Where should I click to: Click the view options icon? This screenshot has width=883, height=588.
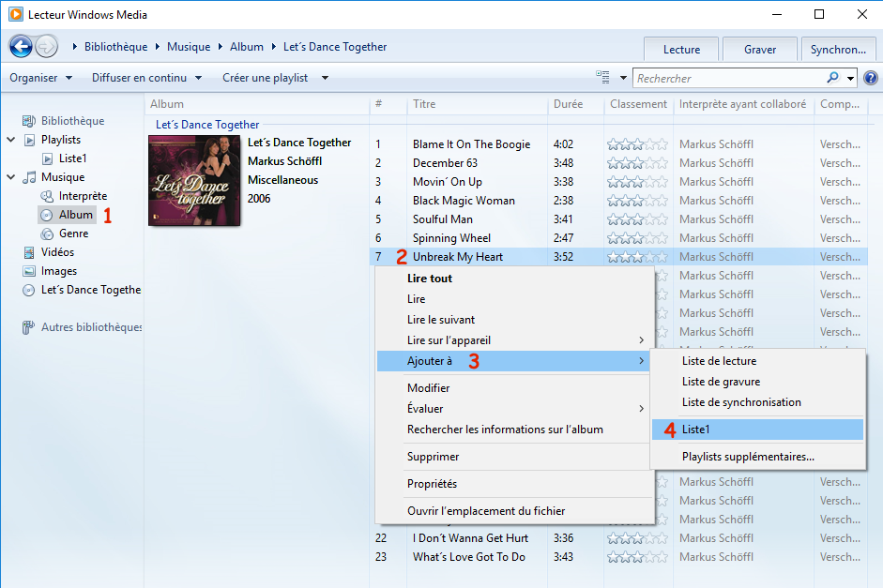tap(602, 78)
